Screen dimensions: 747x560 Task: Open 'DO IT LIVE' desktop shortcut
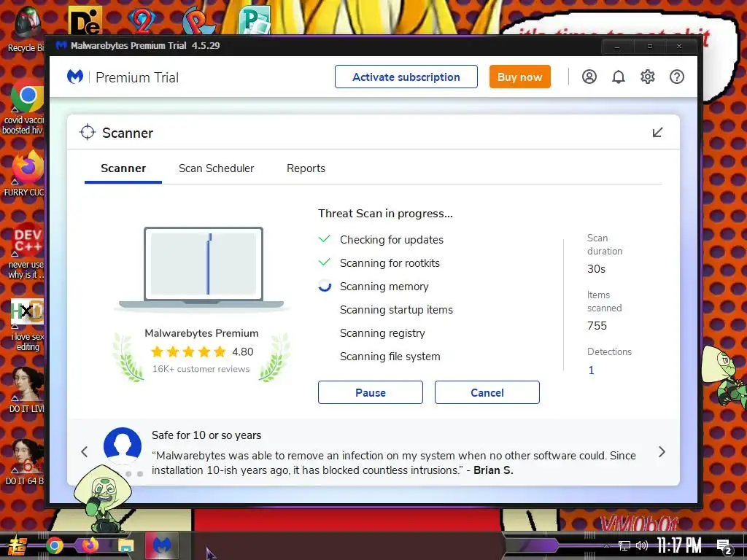27,388
